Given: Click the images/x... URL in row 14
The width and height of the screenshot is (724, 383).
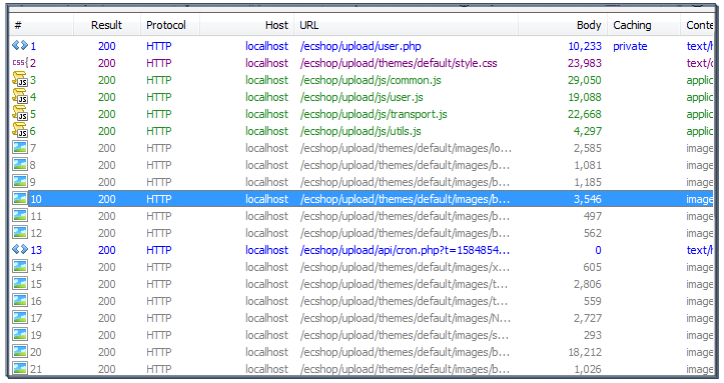Looking at the screenshot, I should click(405, 267).
